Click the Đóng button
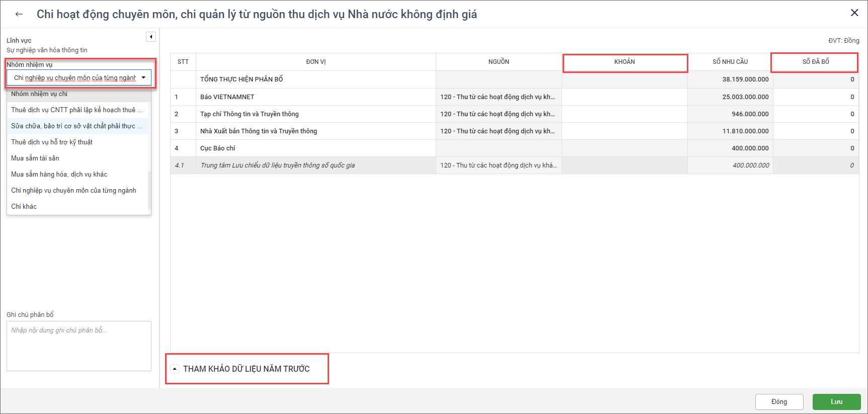This screenshot has height=414, width=868. click(779, 401)
